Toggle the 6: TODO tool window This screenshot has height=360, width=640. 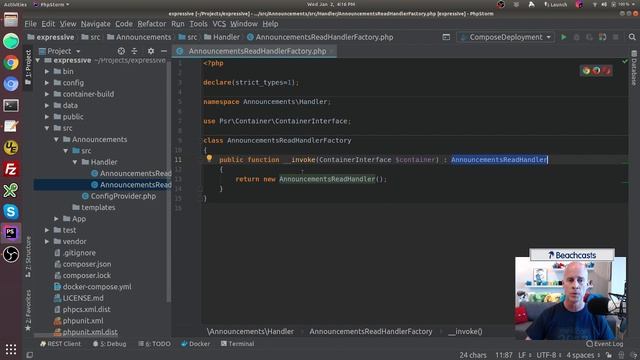(154, 344)
